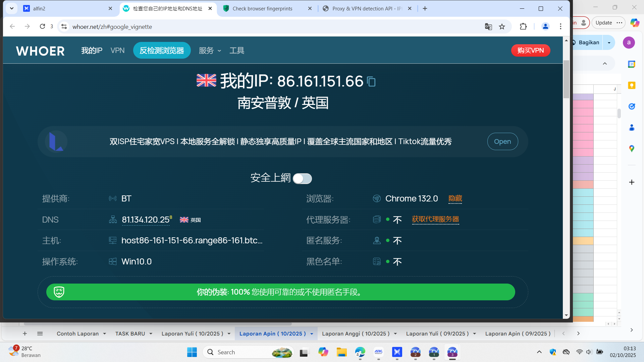Expand the 服务 dropdown menu
The width and height of the screenshot is (644, 362).
pos(210,51)
